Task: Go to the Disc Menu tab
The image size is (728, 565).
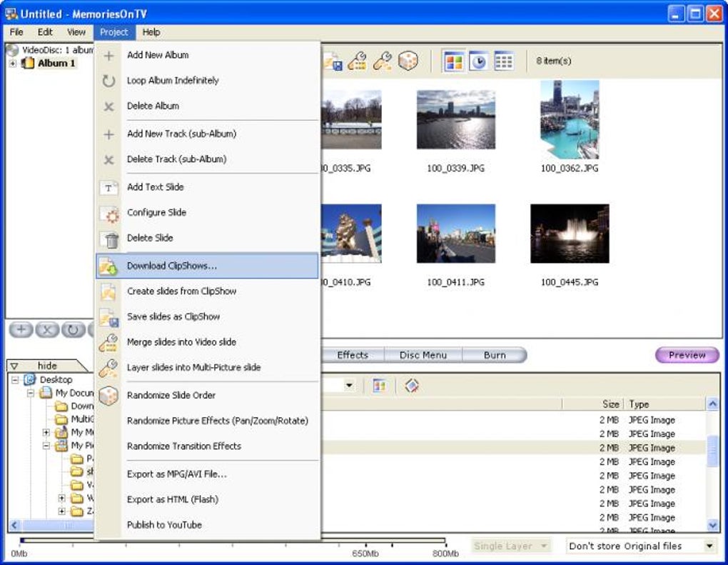Action: pos(423,356)
